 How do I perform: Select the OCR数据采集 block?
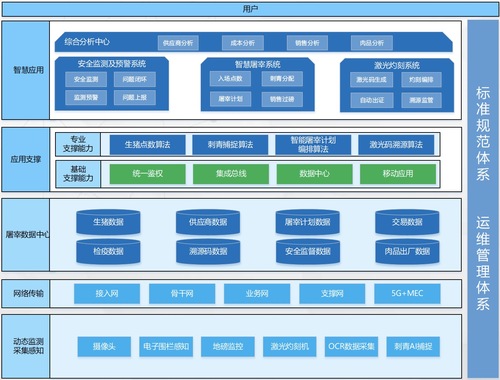point(351,347)
